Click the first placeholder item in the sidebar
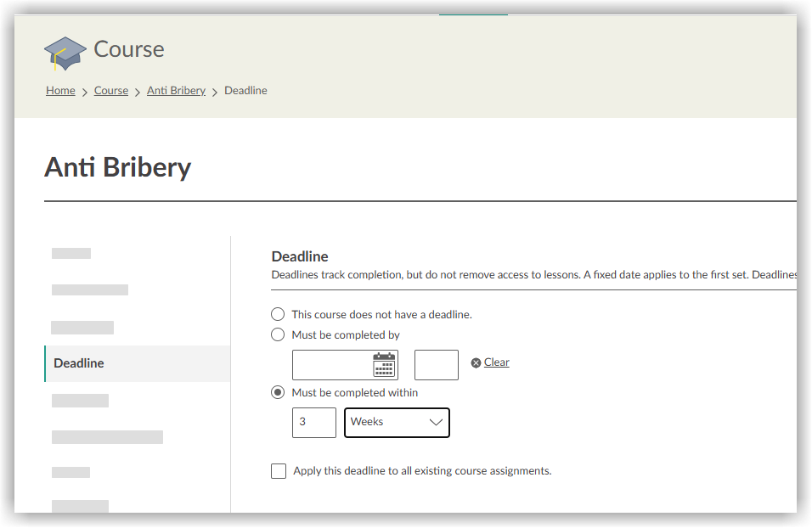The width and height of the screenshot is (812, 528). (71, 253)
